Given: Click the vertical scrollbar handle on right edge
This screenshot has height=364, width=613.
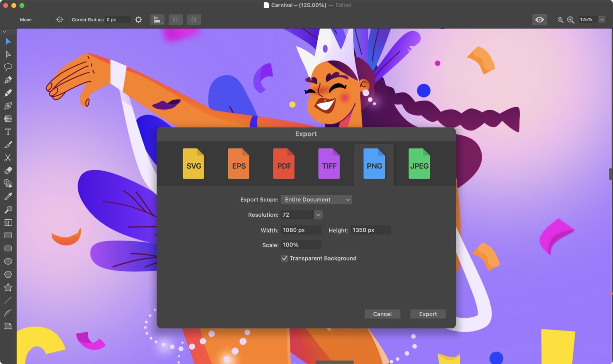Looking at the screenshot, I should tap(611, 174).
